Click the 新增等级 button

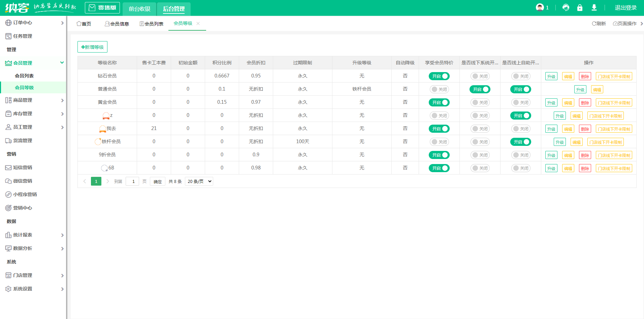tap(92, 47)
